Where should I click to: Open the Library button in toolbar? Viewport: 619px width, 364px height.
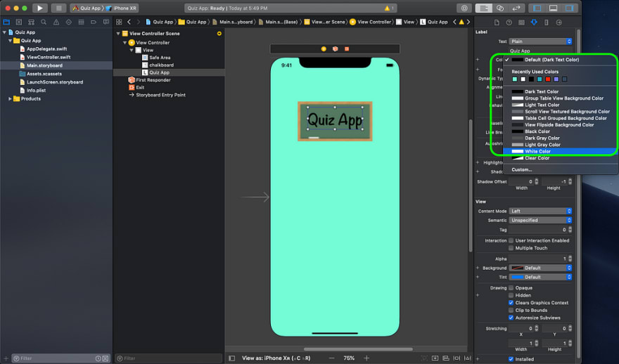click(x=464, y=8)
